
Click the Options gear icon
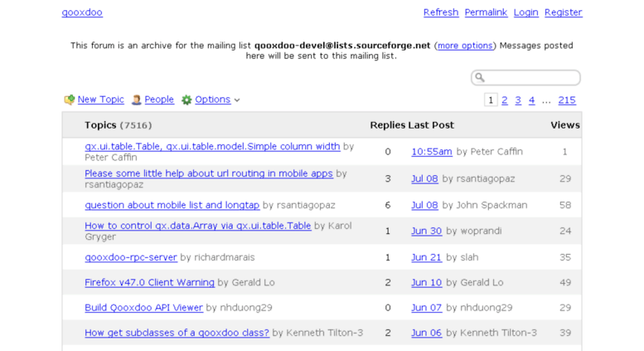tap(186, 100)
